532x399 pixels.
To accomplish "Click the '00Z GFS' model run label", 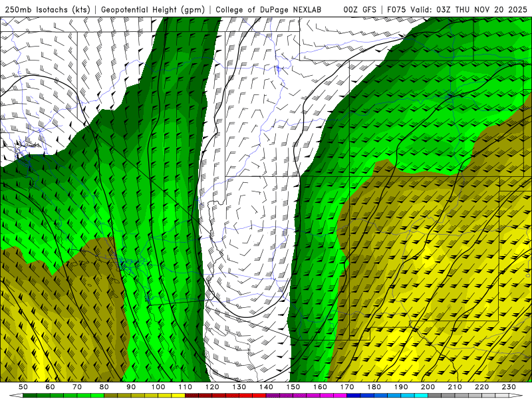I will [360, 9].
